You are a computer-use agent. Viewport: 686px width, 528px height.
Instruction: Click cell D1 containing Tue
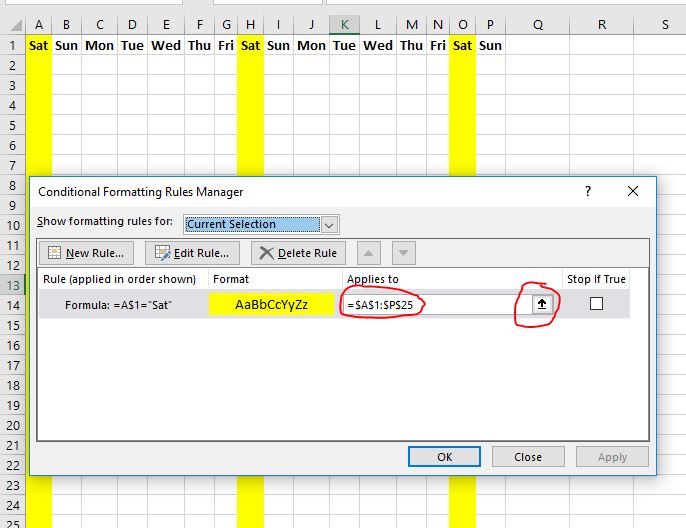click(132, 45)
